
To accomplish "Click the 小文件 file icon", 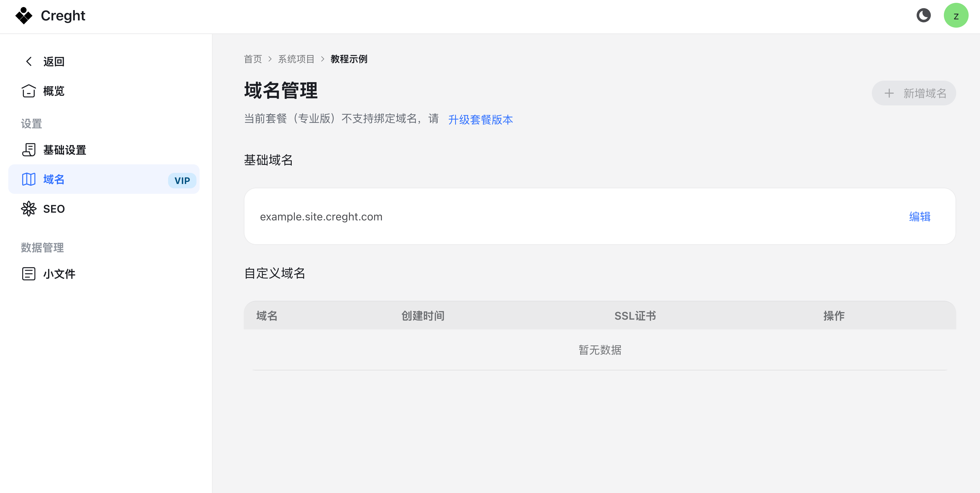I will (29, 274).
